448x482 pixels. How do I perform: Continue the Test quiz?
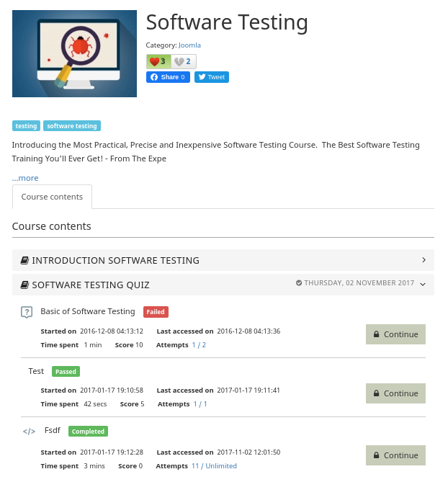(x=395, y=393)
